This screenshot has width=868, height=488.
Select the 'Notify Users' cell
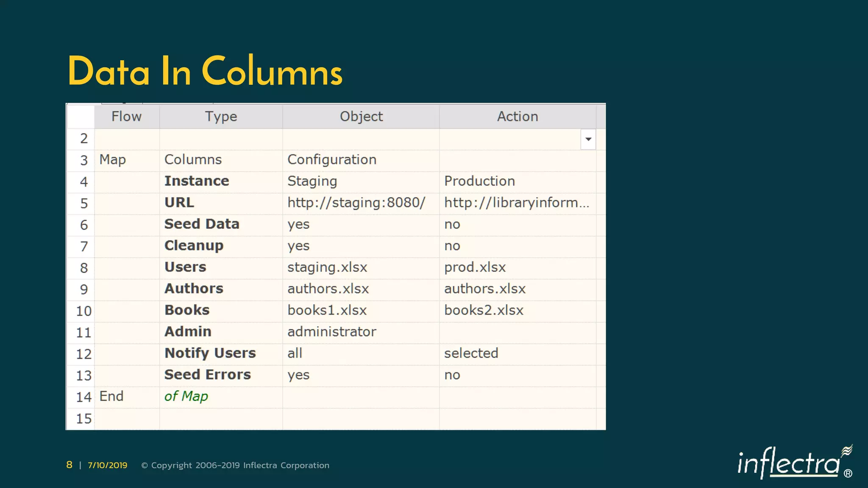[x=221, y=354]
